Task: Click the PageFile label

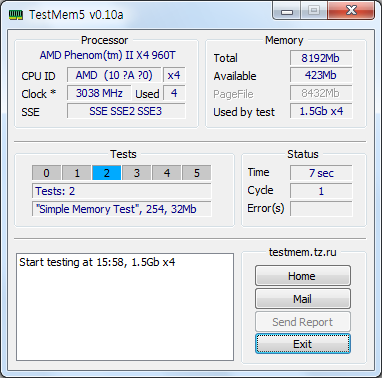Action: point(233,94)
